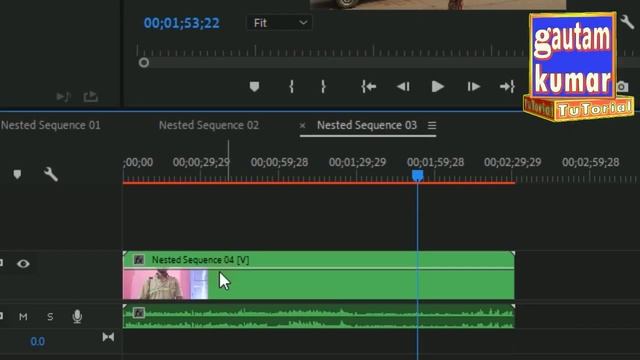Mute the audio track with M

pos(23,317)
